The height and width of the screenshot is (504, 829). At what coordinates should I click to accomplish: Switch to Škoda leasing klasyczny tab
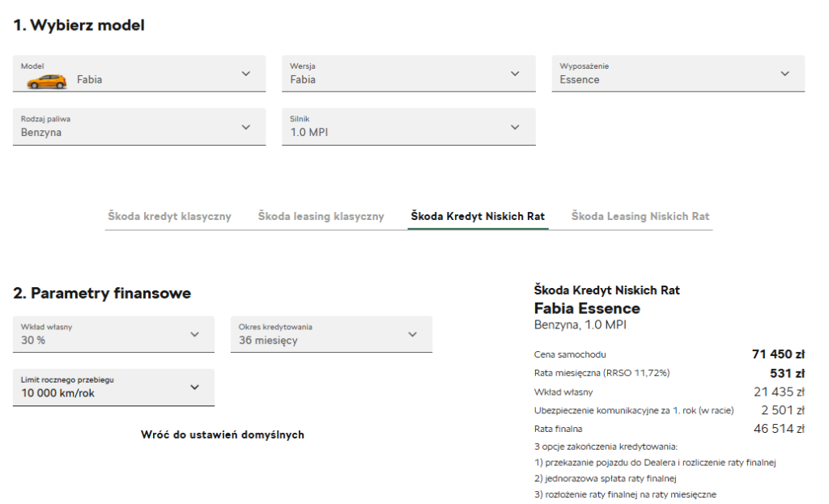pos(321,216)
